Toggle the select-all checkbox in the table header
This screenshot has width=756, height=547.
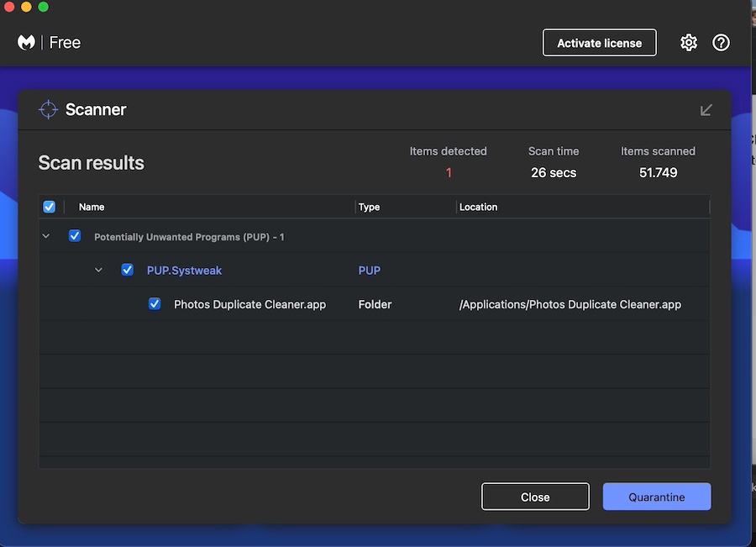49,207
